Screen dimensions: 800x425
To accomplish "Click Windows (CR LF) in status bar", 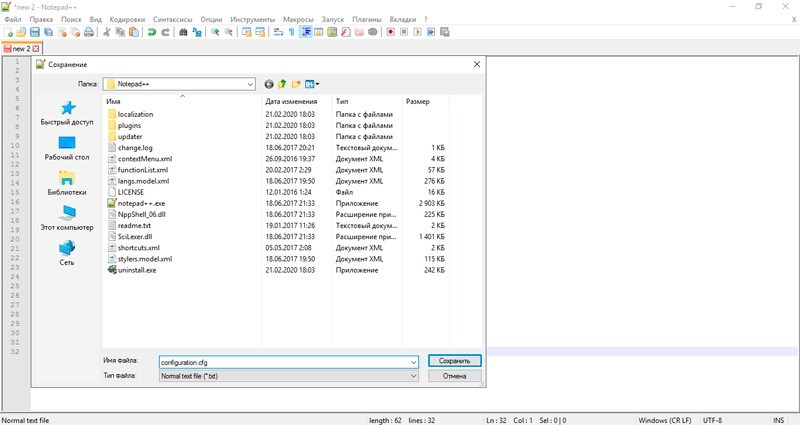I will coord(665,420).
